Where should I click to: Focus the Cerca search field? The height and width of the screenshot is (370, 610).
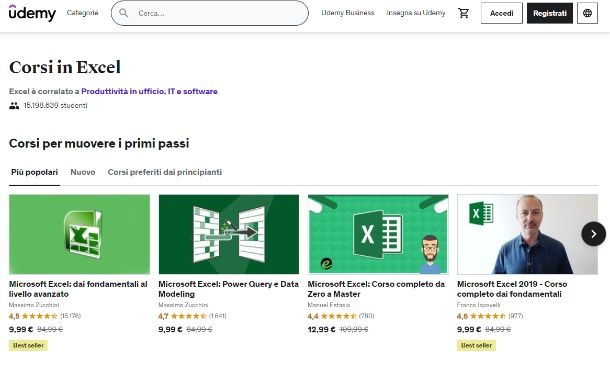(210, 13)
